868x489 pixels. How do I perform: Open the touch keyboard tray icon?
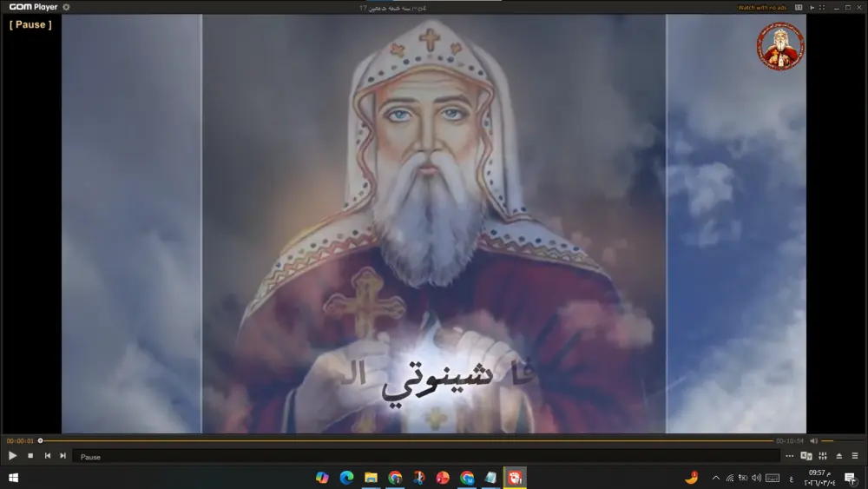coord(773,478)
